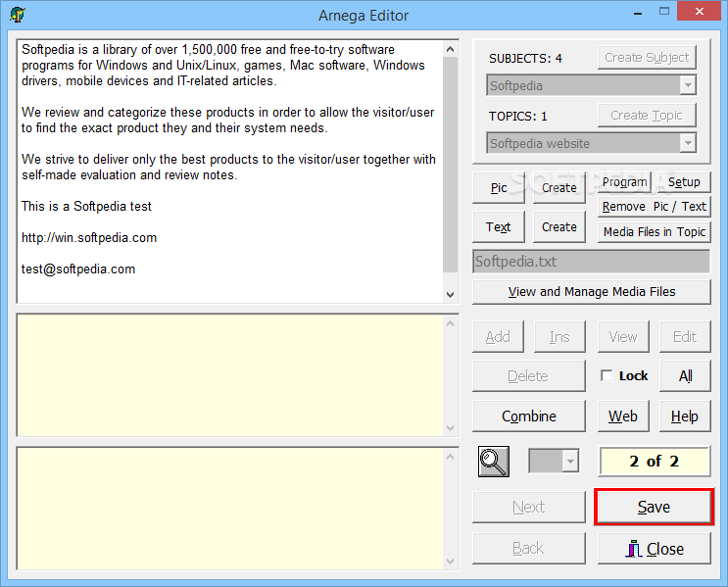Click inside the bottom yellow text panel
Viewport: 728px width, 587px height.
click(x=230, y=509)
